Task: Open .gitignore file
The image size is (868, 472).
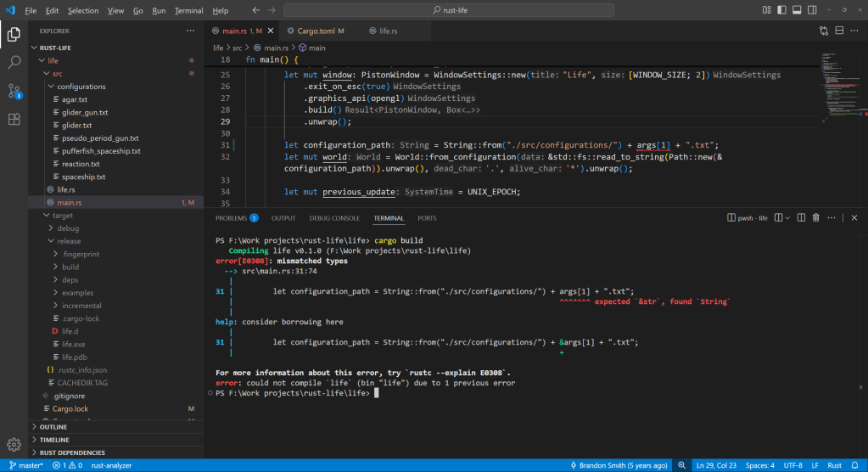Action: [x=116, y=396]
